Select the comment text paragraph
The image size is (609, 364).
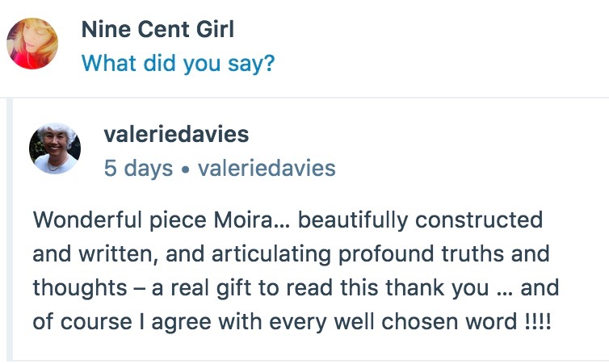tap(296, 270)
